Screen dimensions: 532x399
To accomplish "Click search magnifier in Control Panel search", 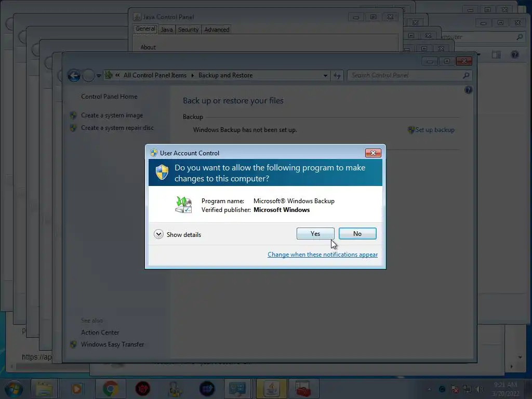I will click(466, 75).
